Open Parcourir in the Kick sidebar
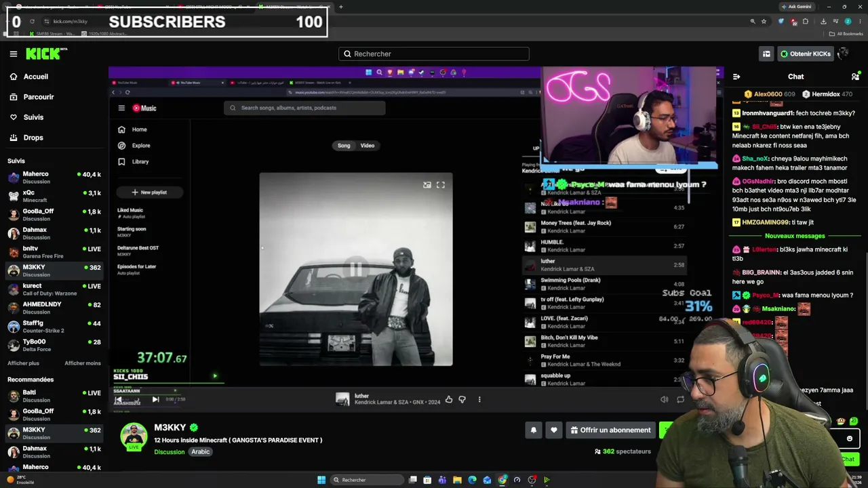Viewport: 868px width, 488px height. click(39, 97)
